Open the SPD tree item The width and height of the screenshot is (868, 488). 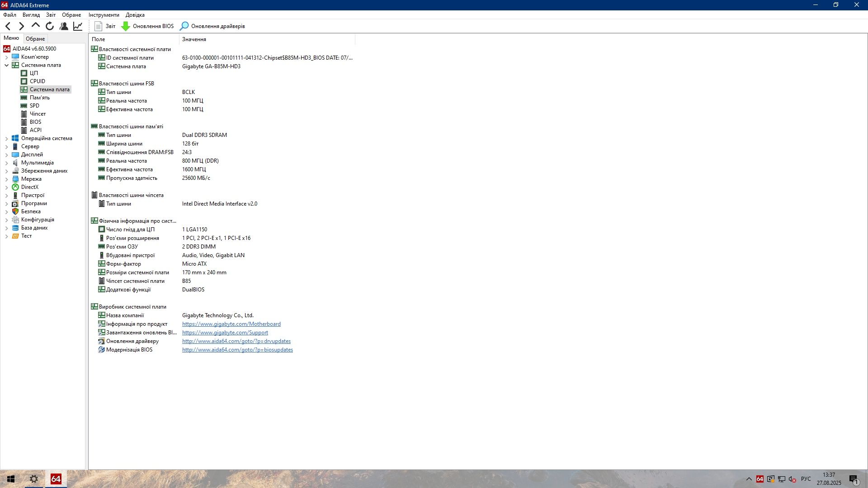pos(34,106)
